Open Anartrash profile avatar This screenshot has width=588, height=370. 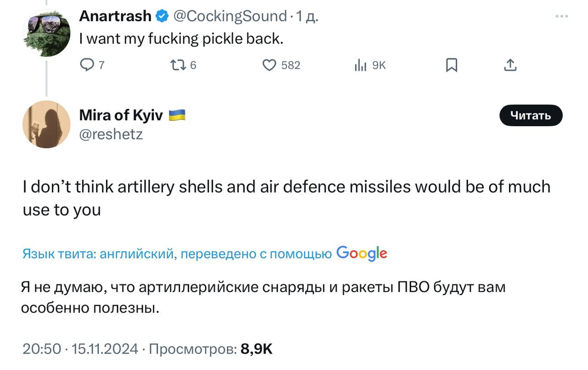(x=46, y=33)
